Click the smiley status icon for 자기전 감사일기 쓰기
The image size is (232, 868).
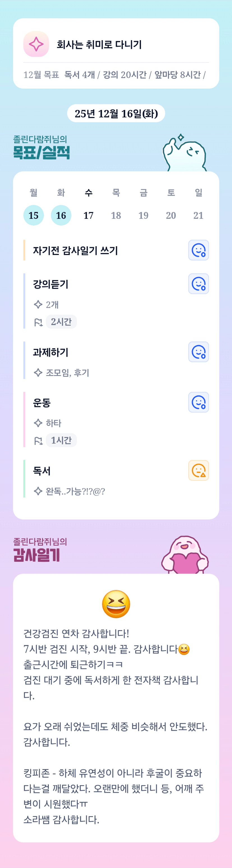tap(198, 250)
